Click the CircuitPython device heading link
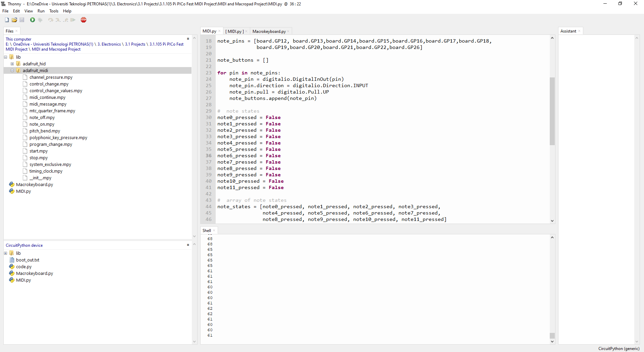Viewport: 644px width, 352px height. (x=24, y=245)
